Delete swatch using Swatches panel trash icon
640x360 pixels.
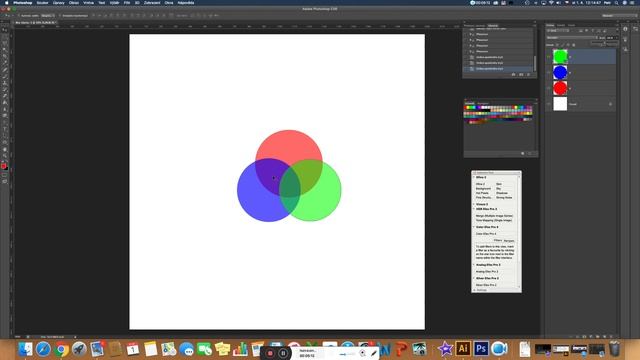530,153
